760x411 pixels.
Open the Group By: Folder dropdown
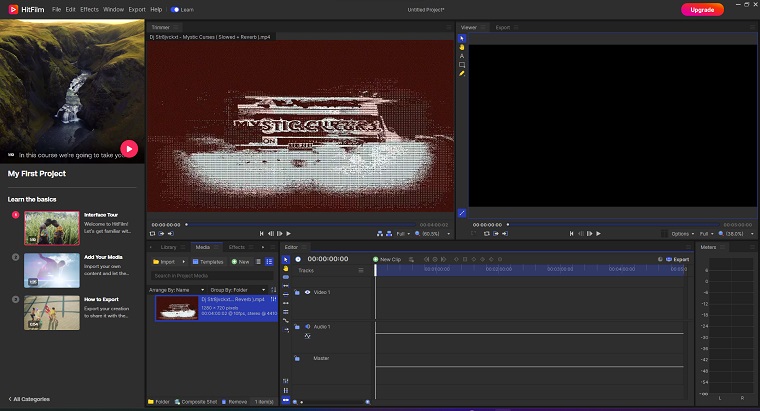[x=238, y=290]
